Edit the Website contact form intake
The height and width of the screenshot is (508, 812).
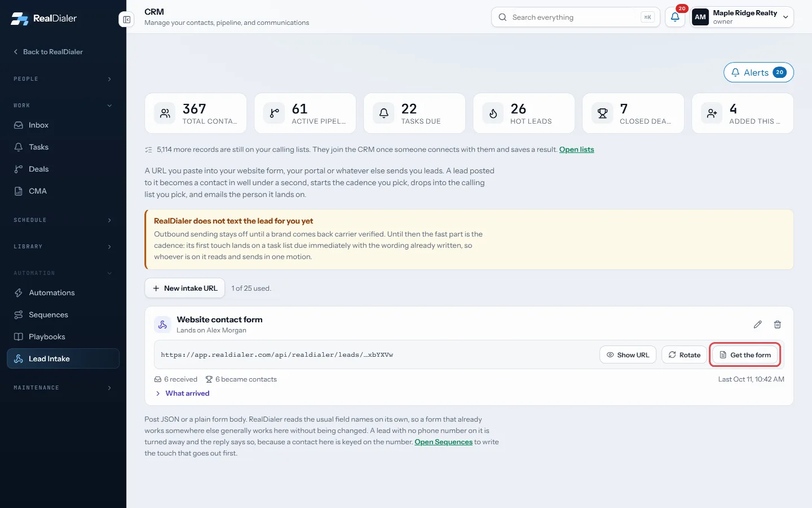point(758,325)
